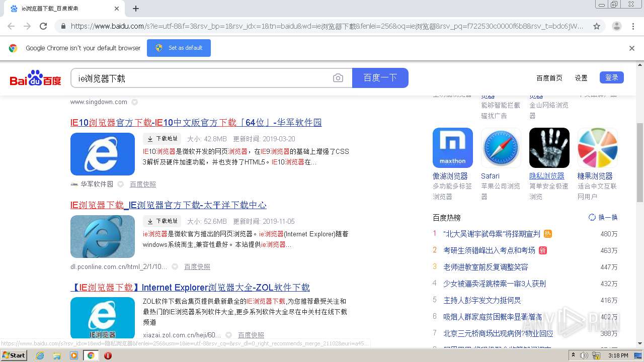Open a new browser tab

pos(136,9)
